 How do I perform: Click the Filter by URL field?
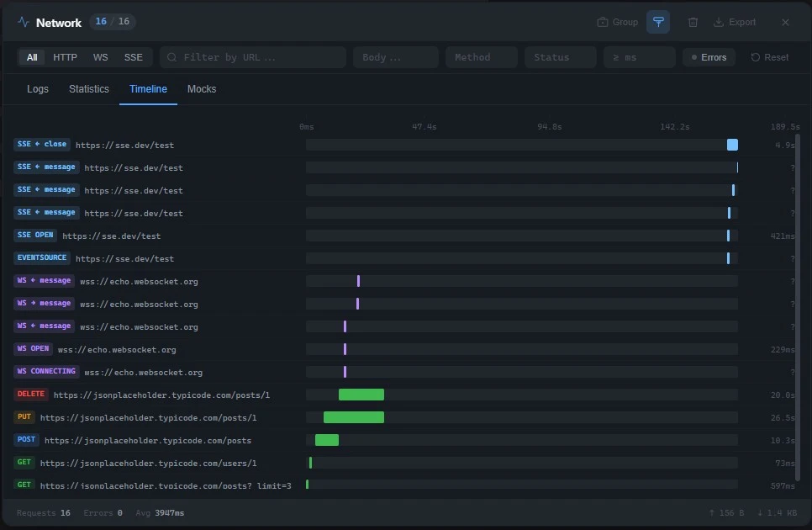click(x=253, y=57)
